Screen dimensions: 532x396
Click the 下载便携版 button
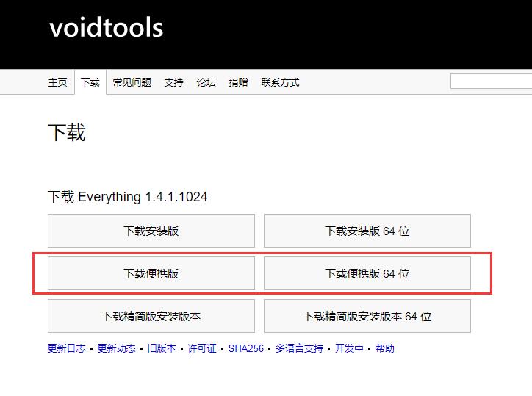click(151, 273)
